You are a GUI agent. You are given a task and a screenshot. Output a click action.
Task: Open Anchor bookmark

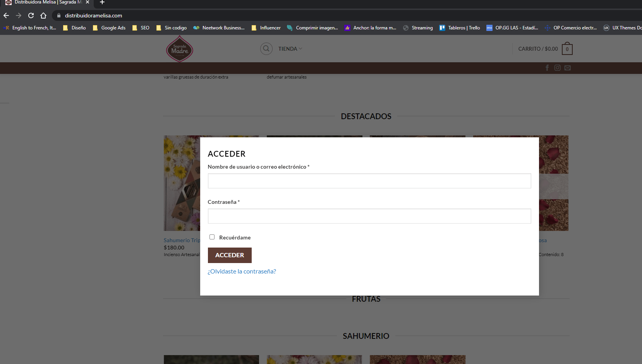(371, 28)
